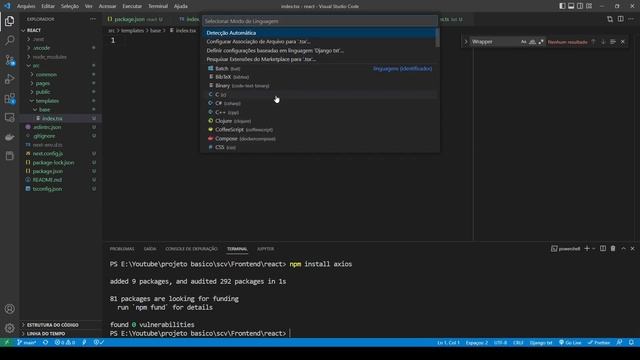Open the Terminal menu in menu bar
640x360 pixels.
click(x=158, y=6)
